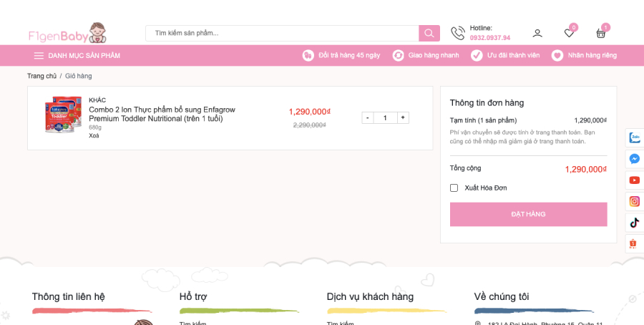Click Về chúng tôi footer heading
This screenshot has width=644, height=325.
coord(502,296)
